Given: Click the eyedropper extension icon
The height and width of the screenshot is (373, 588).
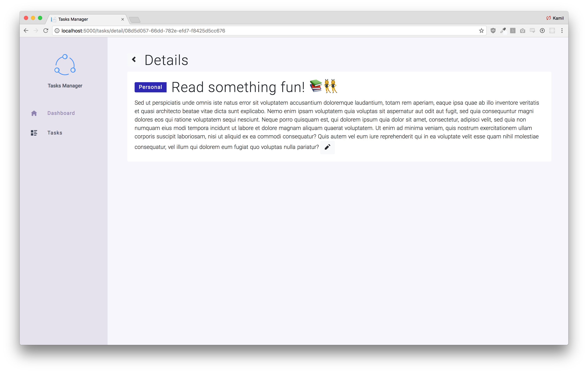Looking at the screenshot, I should [x=503, y=31].
